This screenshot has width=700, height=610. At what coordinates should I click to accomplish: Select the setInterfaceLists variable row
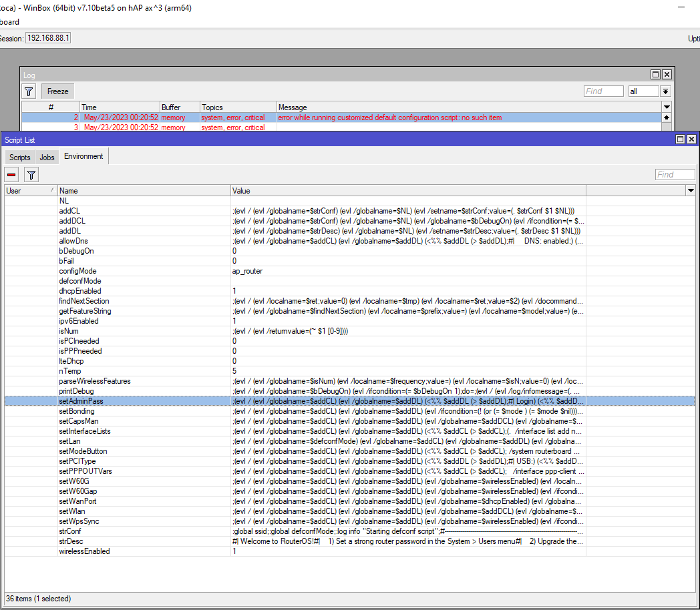click(x=349, y=431)
